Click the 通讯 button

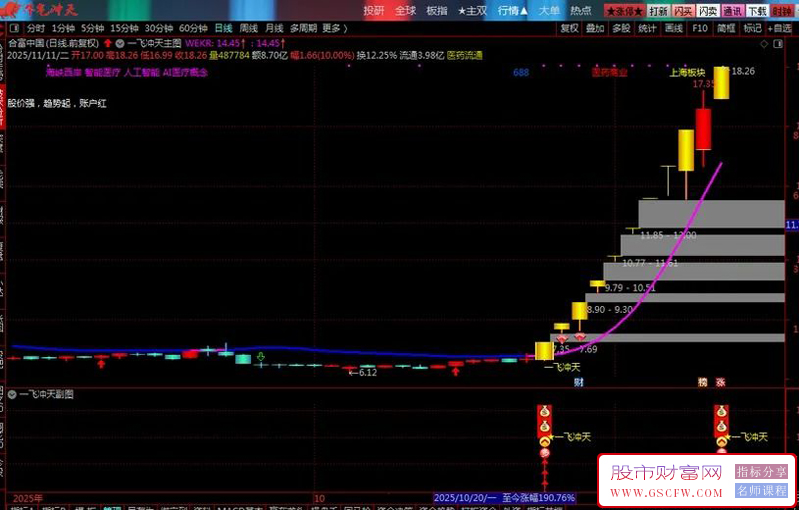click(x=732, y=11)
